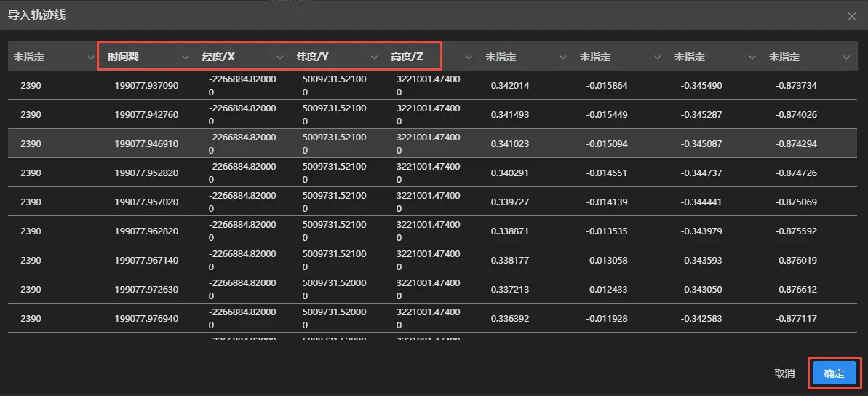The image size is (868, 396).
Task: Click the 确定 confirm button
Action: [834, 373]
